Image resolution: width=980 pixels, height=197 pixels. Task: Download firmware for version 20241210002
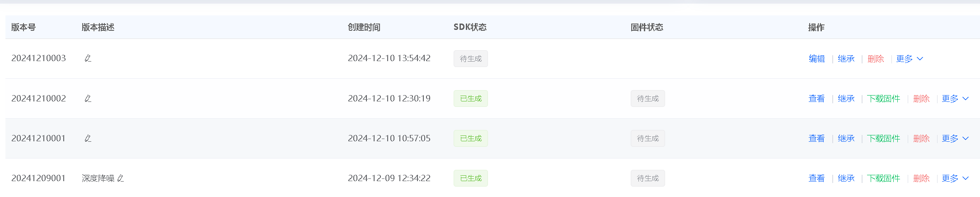[883, 99]
